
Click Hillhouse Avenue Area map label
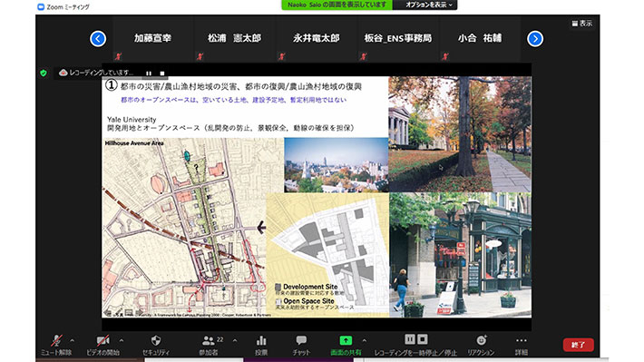tap(134, 143)
